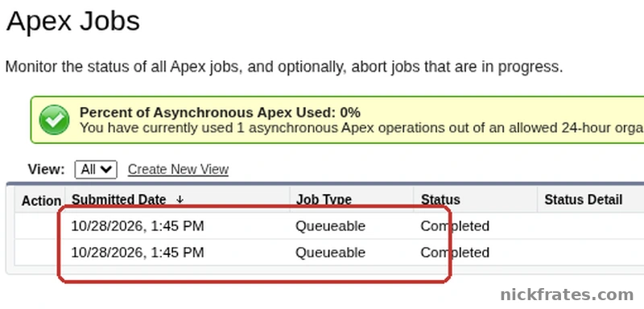Open the View dropdown set to All
The width and height of the screenshot is (644, 309).
(96, 170)
